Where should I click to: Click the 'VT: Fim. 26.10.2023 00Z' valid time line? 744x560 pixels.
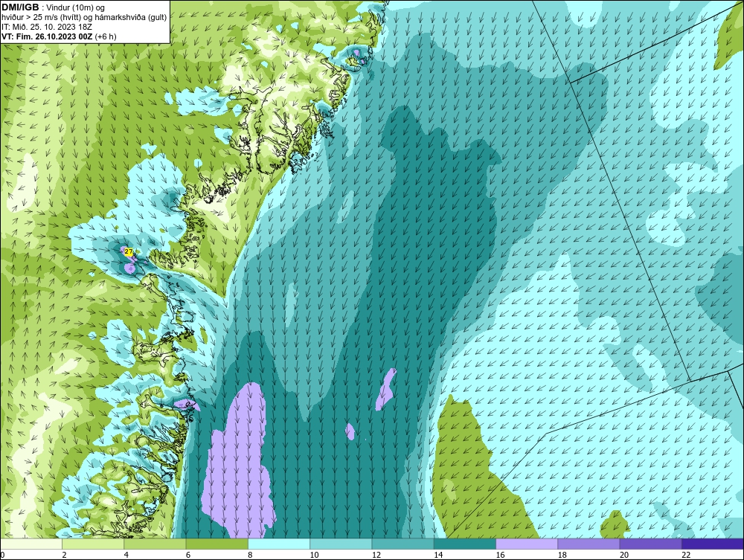(x=59, y=36)
